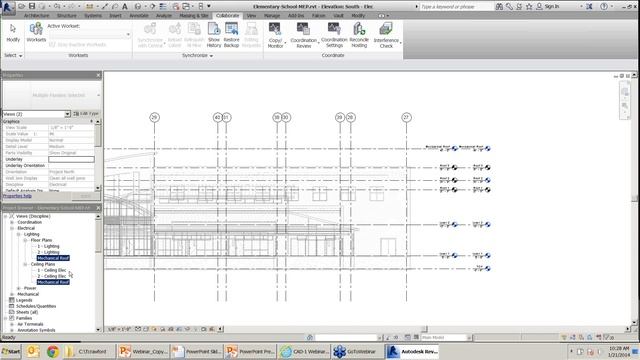Click the Schedules/Quantities node in Project Browser
This screenshot has height=360, width=640.
point(36,306)
